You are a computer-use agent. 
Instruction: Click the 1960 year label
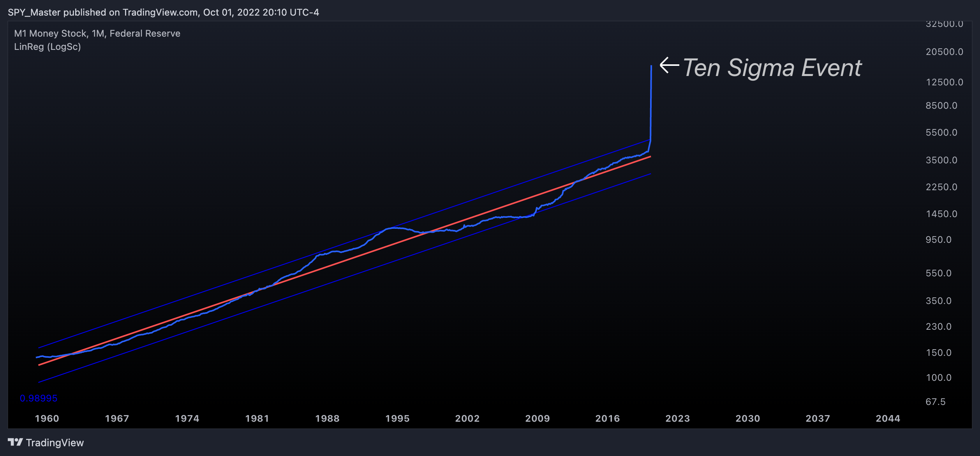[x=47, y=419]
